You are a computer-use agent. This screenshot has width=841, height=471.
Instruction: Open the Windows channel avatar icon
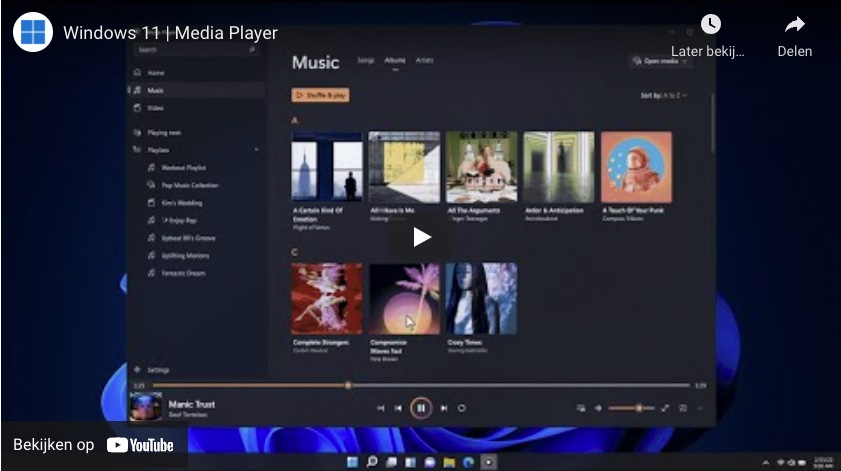click(32, 32)
